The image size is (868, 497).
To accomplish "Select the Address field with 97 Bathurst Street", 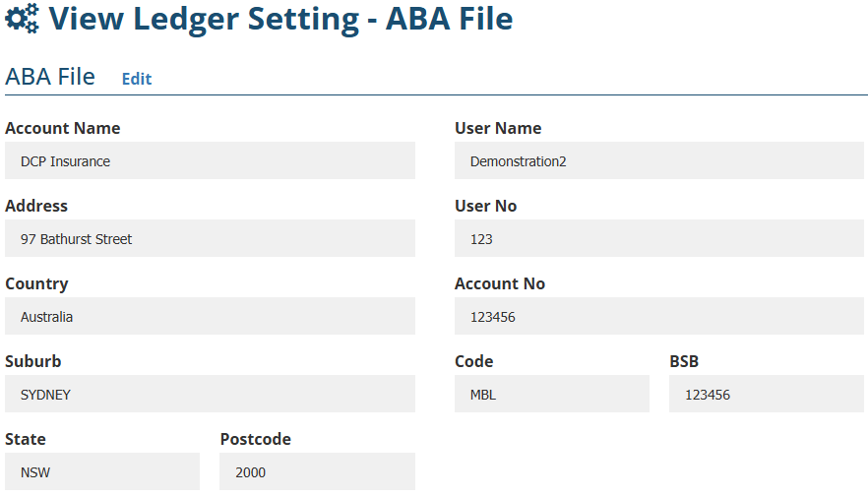I will point(210,238).
